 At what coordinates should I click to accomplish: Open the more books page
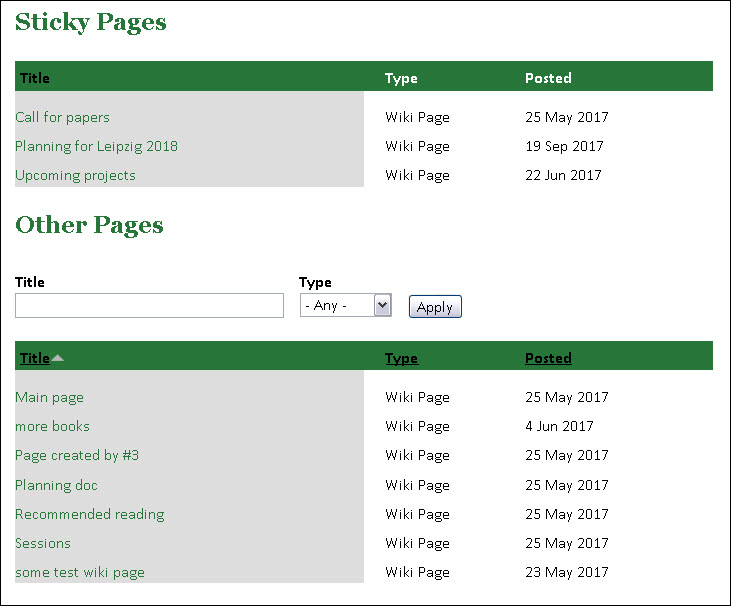click(52, 426)
